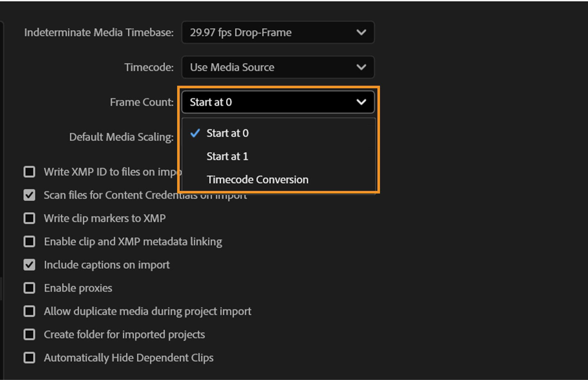The width and height of the screenshot is (588, 380).
Task: Enable Write clip markers to XMP
Action: pos(29,218)
